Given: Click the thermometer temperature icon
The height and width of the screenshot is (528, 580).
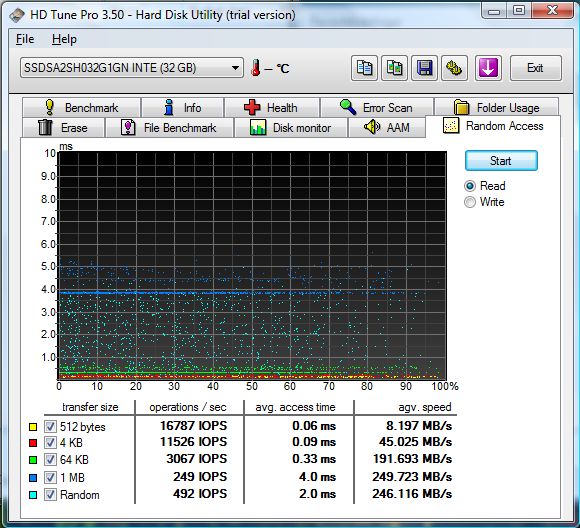Looking at the screenshot, I should (x=256, y=68).
